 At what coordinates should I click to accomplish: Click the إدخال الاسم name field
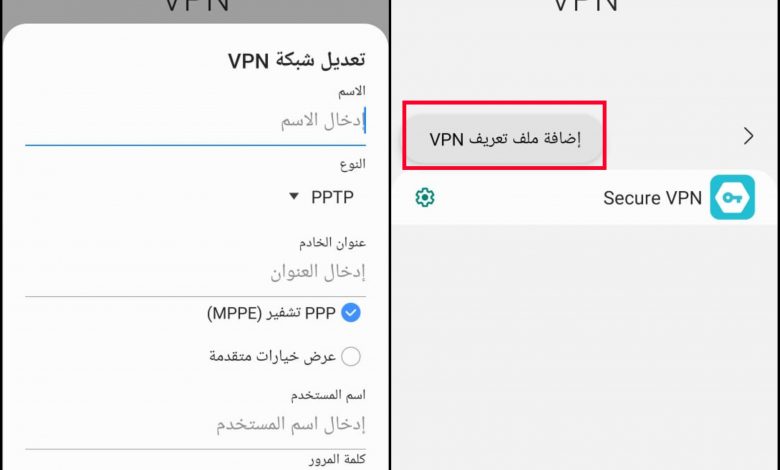click(x=195, y=121)
